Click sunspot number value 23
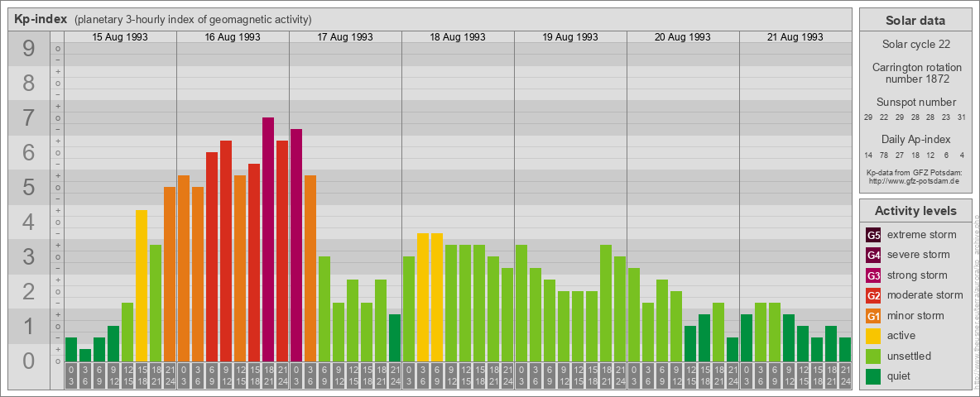The height and width of the screenshot is (397, 980). coord(945,117)
